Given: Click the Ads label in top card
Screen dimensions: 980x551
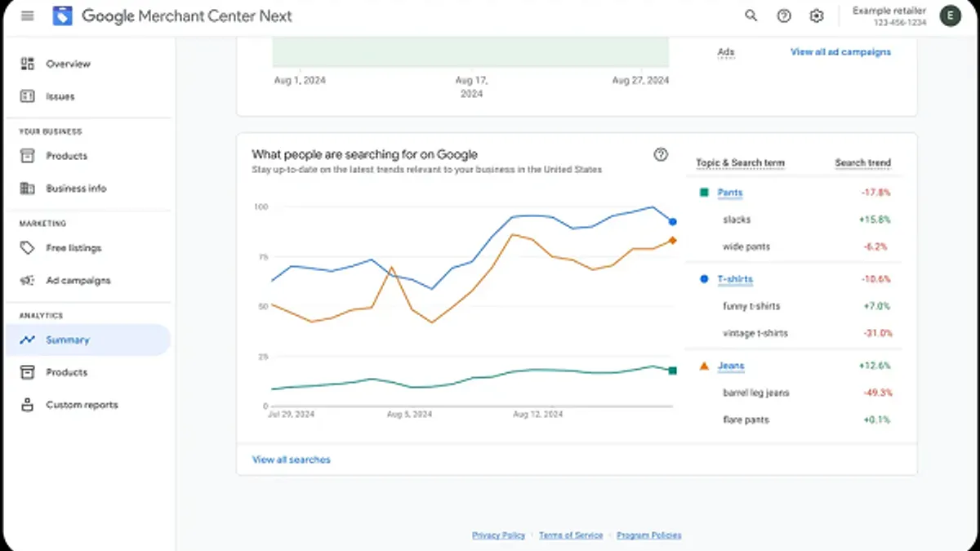Looking at the screenshot, I should (726, 52).
